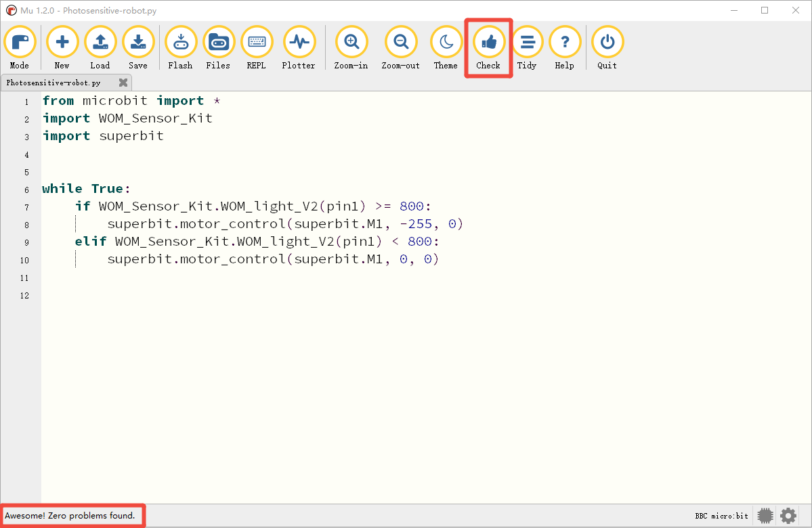Click the Quit power icon
This screenshot has height=528, width=812.
coord(607,47)
